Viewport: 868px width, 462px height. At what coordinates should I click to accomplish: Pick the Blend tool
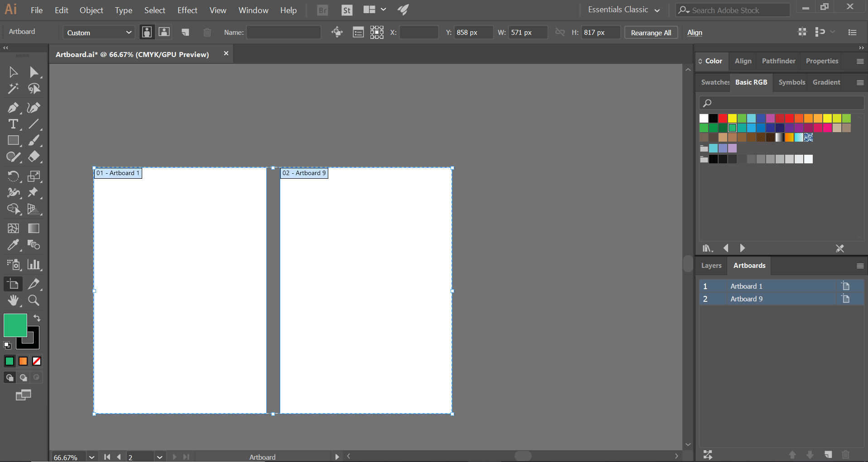[x=34, y=245]
